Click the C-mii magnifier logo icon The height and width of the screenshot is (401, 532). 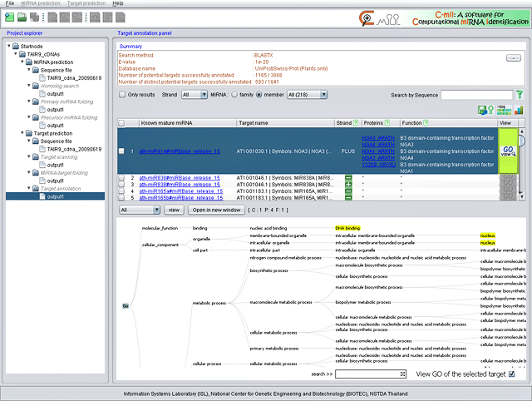367,18
